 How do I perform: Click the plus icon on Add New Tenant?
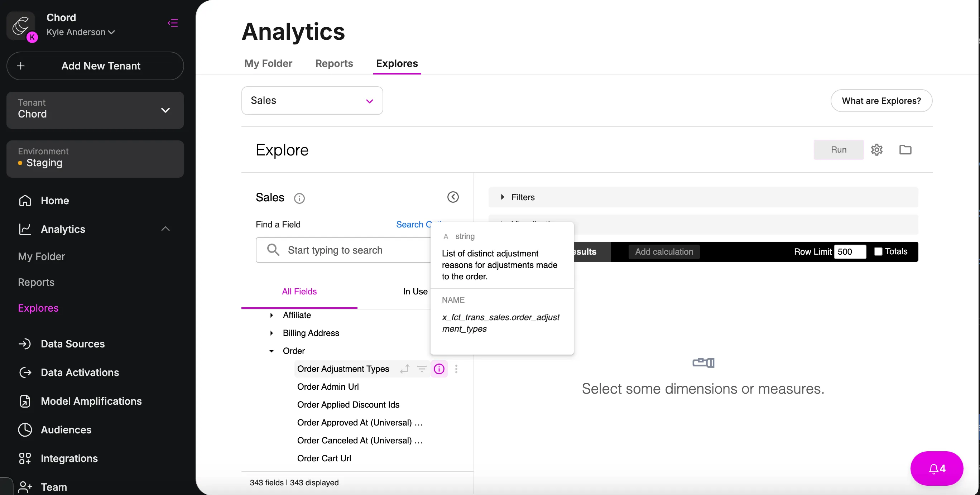tap(21, 66)
